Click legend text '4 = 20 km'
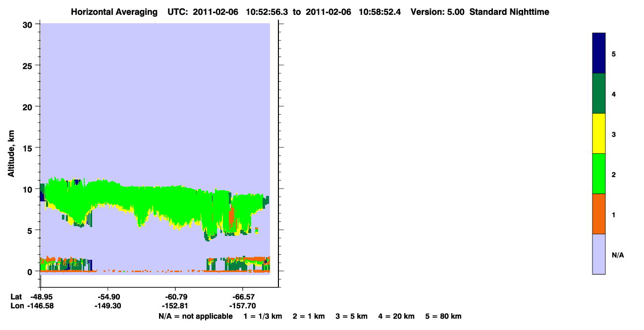 click(x=397, y=316)
